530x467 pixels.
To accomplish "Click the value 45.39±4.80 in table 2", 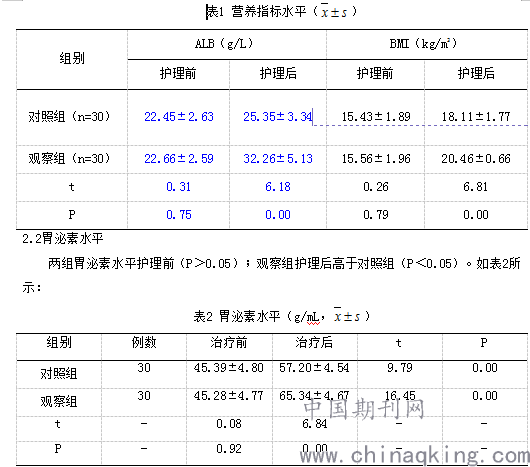I will click(x=229, y=368).
